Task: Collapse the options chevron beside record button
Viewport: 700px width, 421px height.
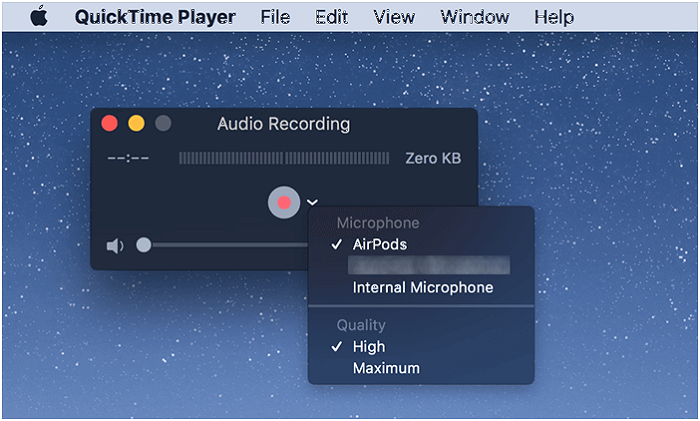Action: [312, 203]
